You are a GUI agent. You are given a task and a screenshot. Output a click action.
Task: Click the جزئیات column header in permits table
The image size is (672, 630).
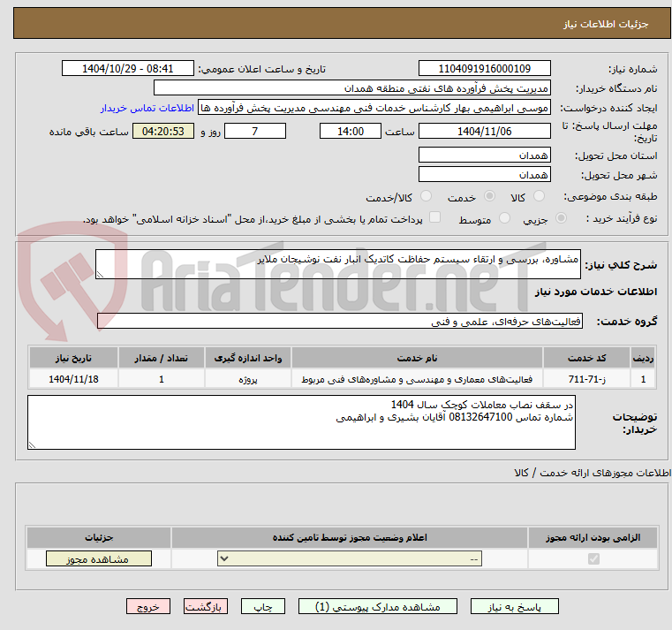(99, 537)
